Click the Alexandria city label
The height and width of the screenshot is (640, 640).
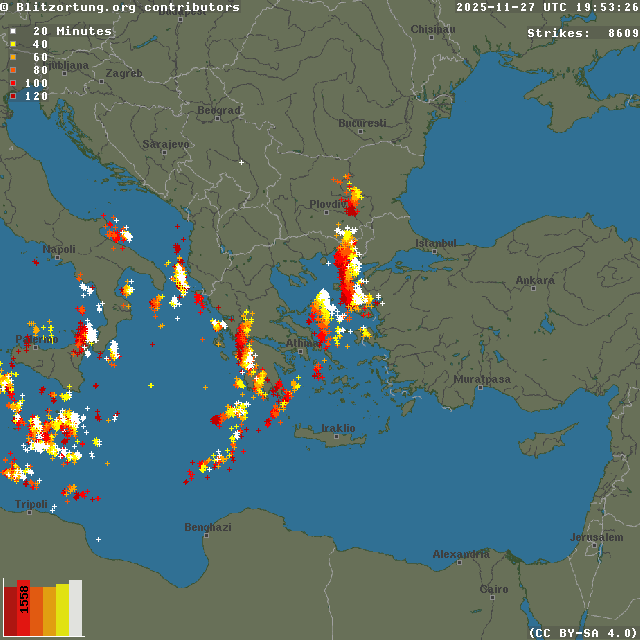tap(461, 555)
